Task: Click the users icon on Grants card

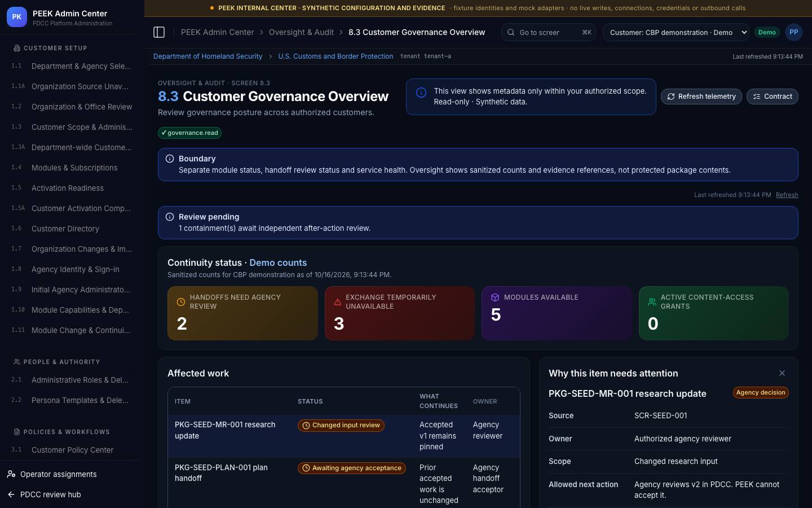Action: (x=652, y=302)
